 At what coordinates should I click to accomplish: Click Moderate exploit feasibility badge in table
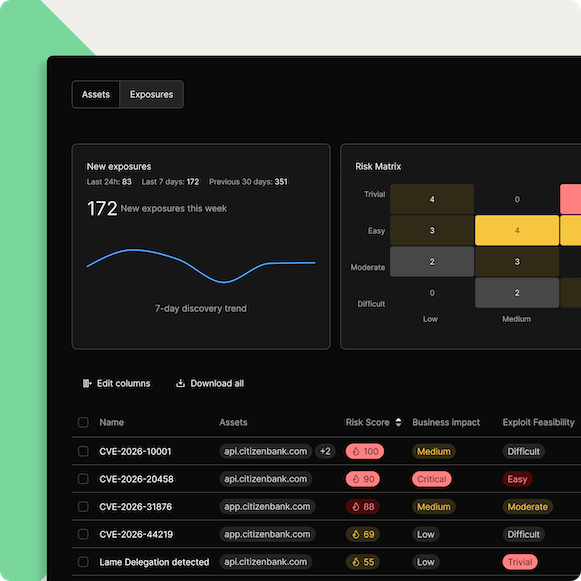[x=528, y=507]
